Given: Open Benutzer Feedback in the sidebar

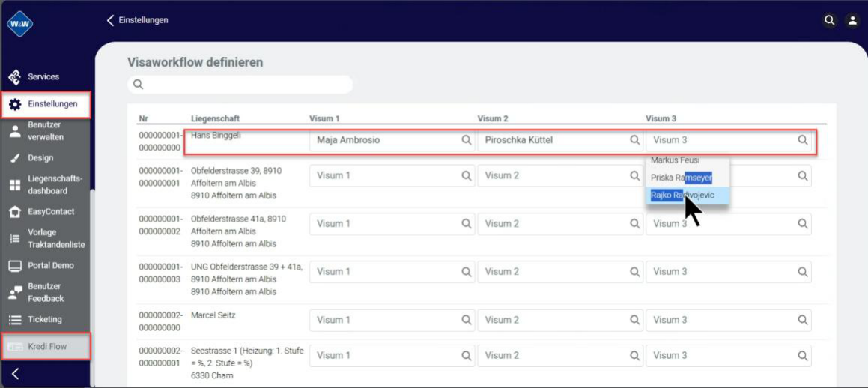Looking at the screenshot, I should point(46,292).
